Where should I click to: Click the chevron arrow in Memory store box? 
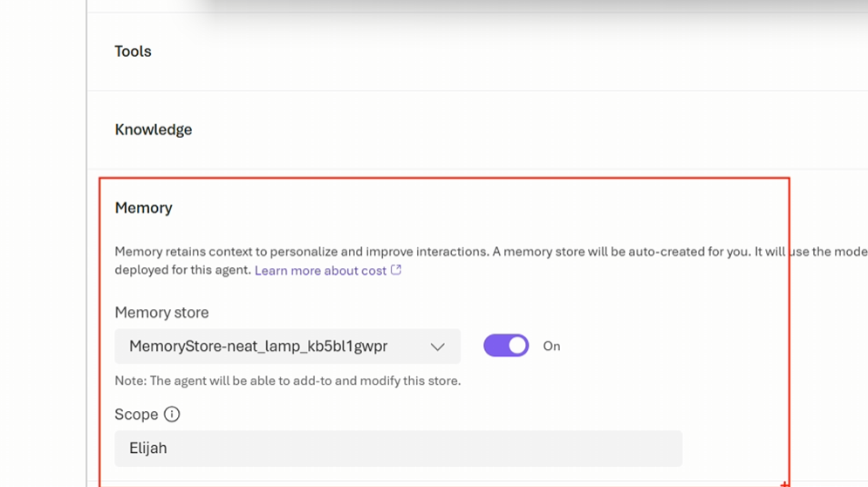pyautogui.click(x=438, y=346)
